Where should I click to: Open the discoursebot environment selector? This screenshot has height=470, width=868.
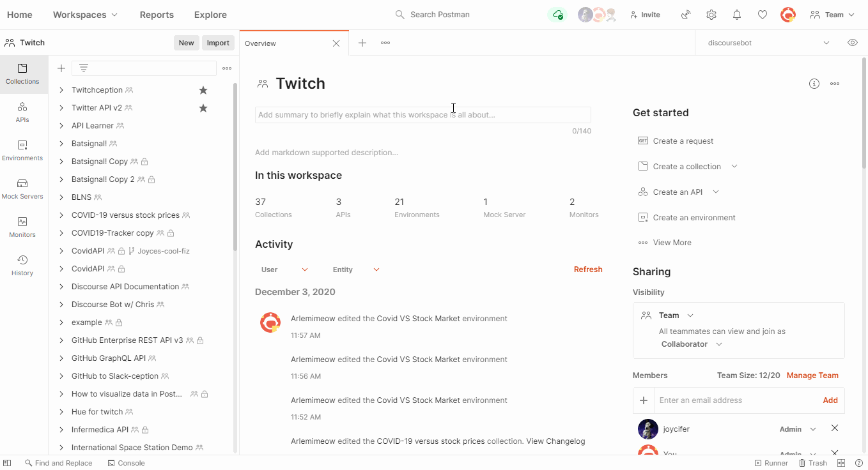[x=769, y=43]
